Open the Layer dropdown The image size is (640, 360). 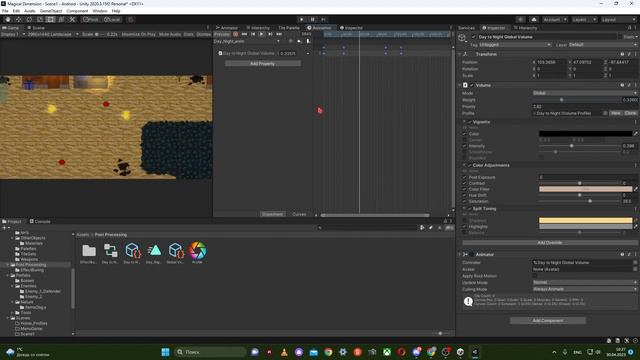coord(603,44)
